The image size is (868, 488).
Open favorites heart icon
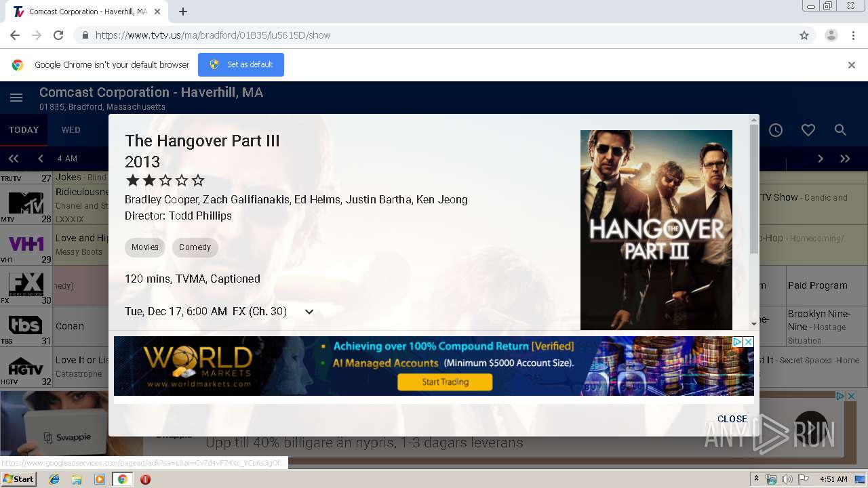pyautogui.click(x=808, y=130)
